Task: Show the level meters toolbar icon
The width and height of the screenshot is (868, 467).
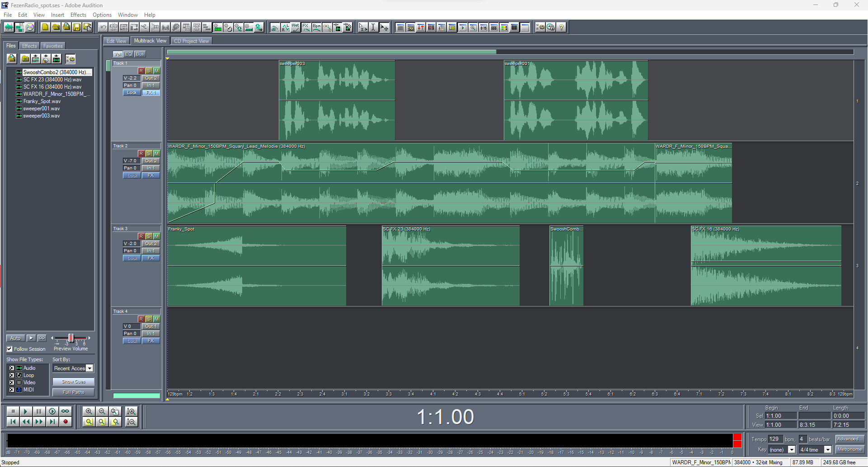Action: coord(504,27)
